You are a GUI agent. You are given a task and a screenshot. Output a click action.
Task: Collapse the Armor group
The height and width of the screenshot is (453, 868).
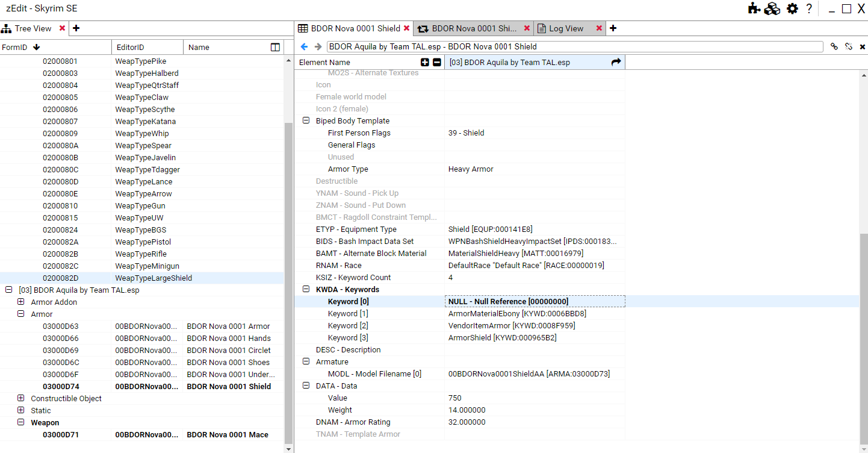tap(20, 314)
